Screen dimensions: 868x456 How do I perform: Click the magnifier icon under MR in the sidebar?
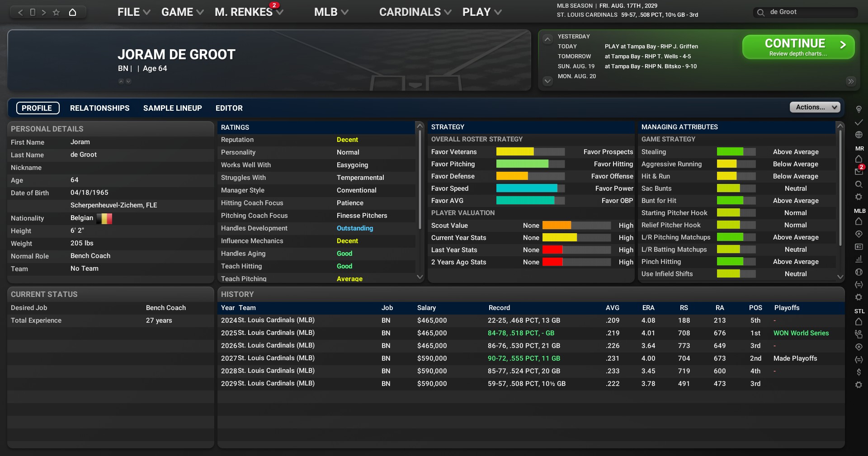tap(859, 184)
